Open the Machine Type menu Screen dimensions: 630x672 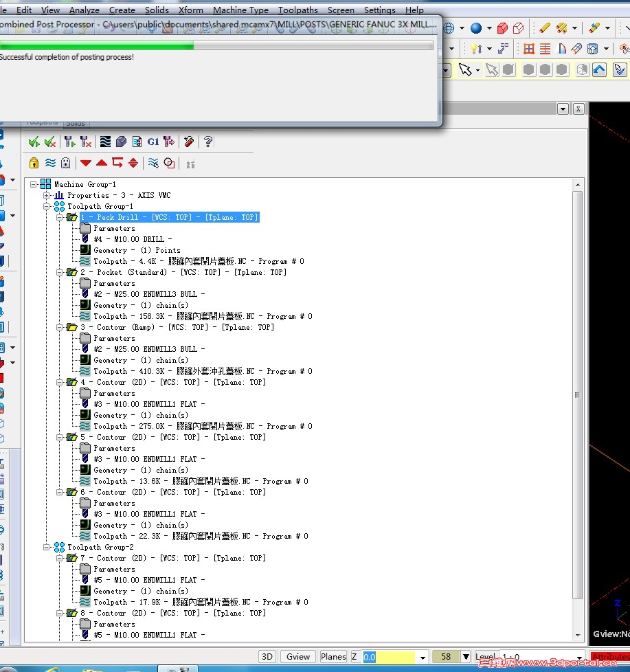pos(241,10)
